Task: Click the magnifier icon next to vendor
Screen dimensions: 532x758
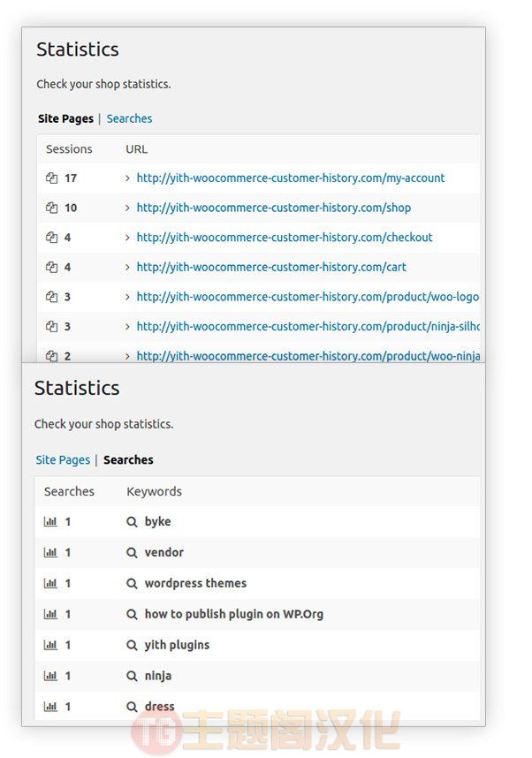Action: coord(132,552)
